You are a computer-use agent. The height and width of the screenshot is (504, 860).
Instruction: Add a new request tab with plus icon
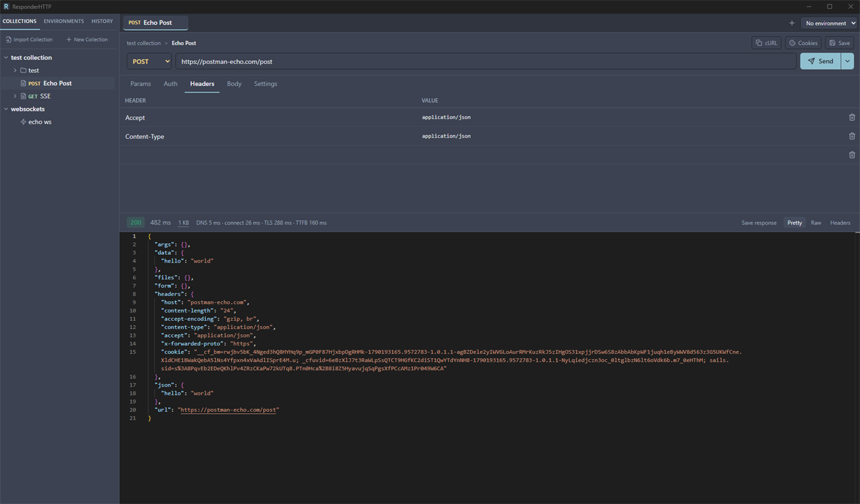pyautogui.click(x=791, y=23)
